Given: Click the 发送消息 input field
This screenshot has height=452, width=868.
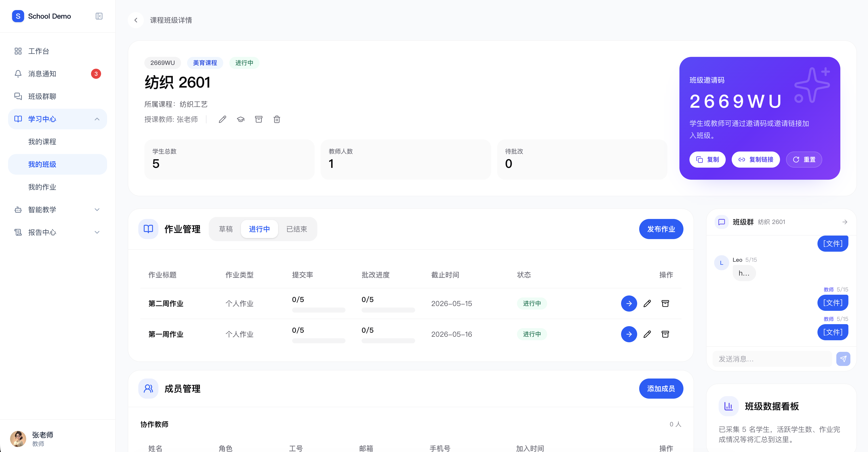Looking at the screenshot, I should (773, 359).
